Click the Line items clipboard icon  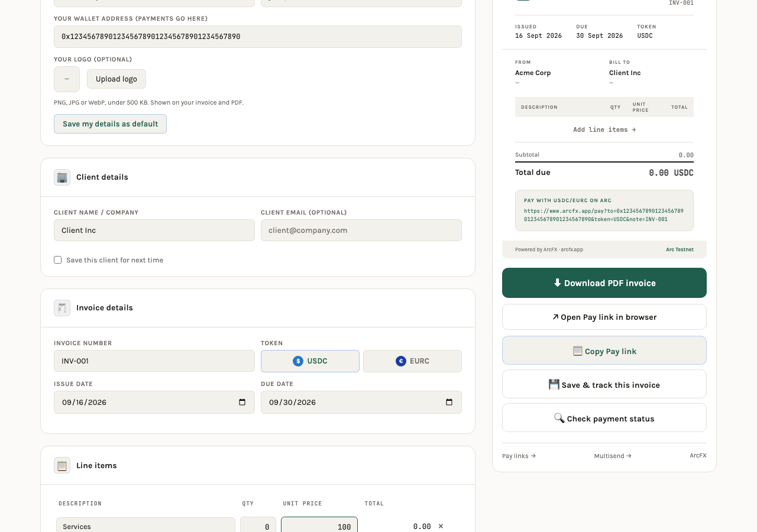(x=62, y=466)
